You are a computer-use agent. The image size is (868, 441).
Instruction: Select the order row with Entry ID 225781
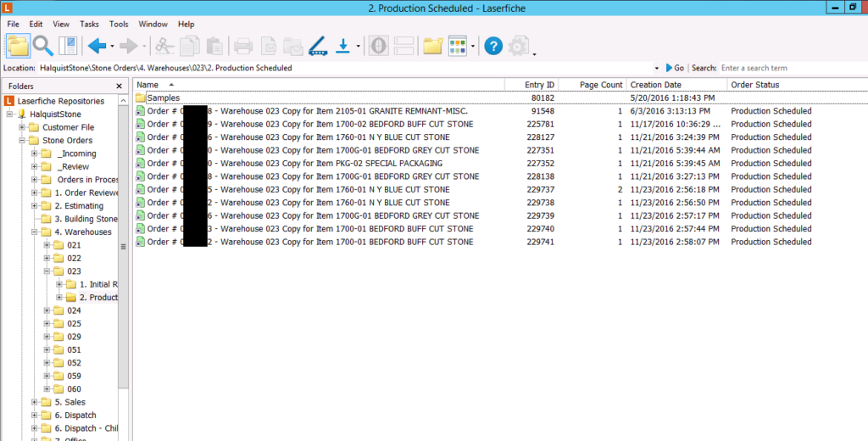(501, 124)
